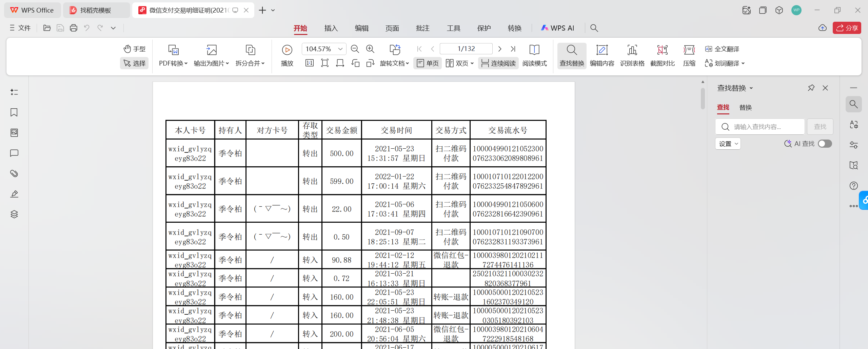Switch to the 替换 tab
The image size is (868, 349).
point(746,107)
